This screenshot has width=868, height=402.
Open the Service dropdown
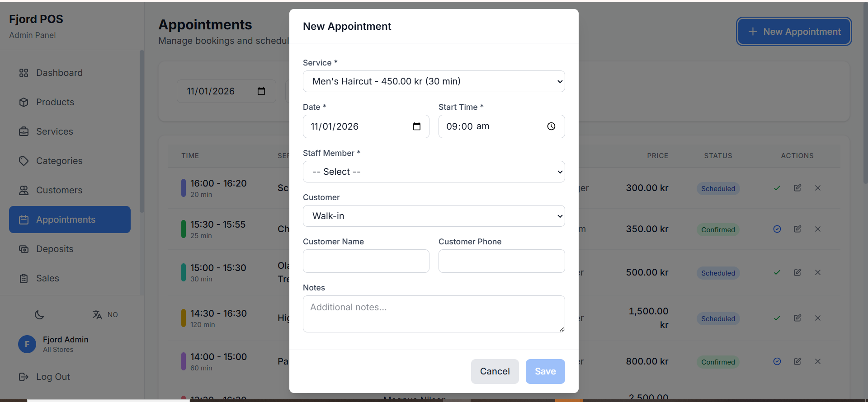pyautogui.click(x=434, y=81)
